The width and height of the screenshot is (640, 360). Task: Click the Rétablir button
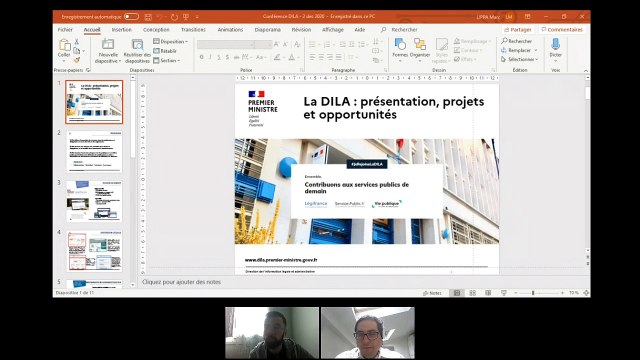click(165, 51)
